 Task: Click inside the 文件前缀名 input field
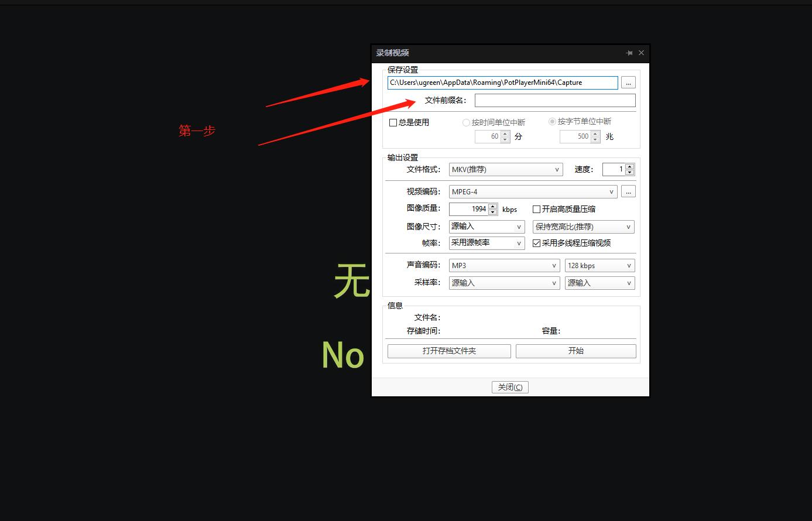coord(554,100)
